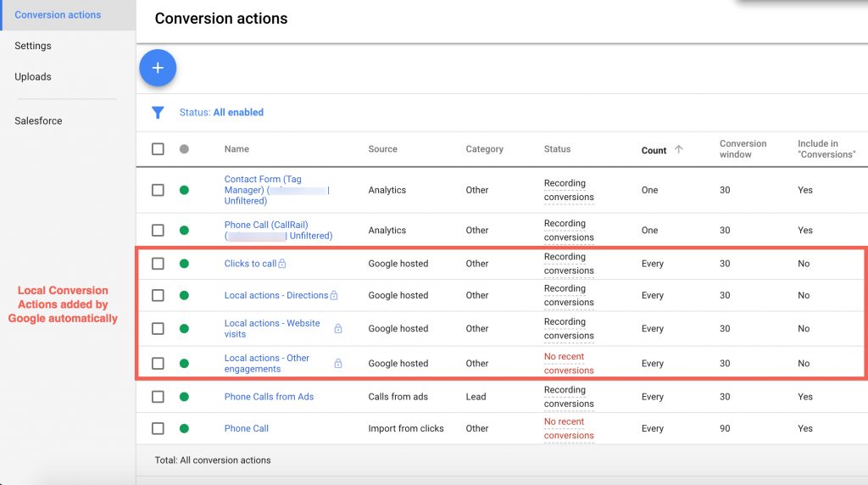Go to Settings in the sidebar
Screen dimensions: 868x485
33,46
